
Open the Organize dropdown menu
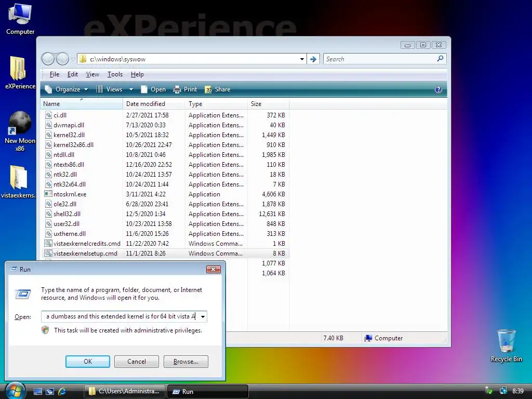pos(67,89)
